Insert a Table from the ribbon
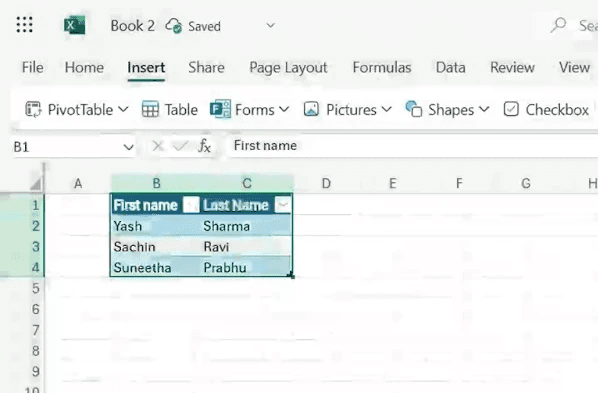The image size is (598, 393). [170, 110]
